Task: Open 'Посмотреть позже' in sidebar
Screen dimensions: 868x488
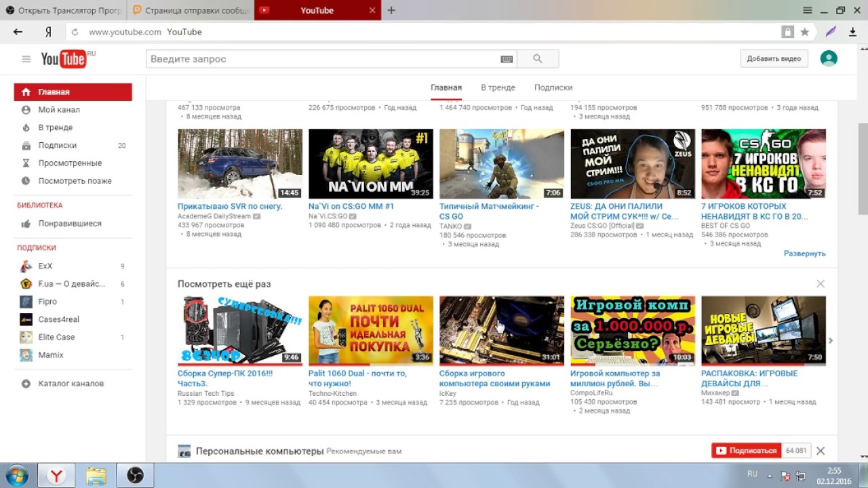Action: 73,181
